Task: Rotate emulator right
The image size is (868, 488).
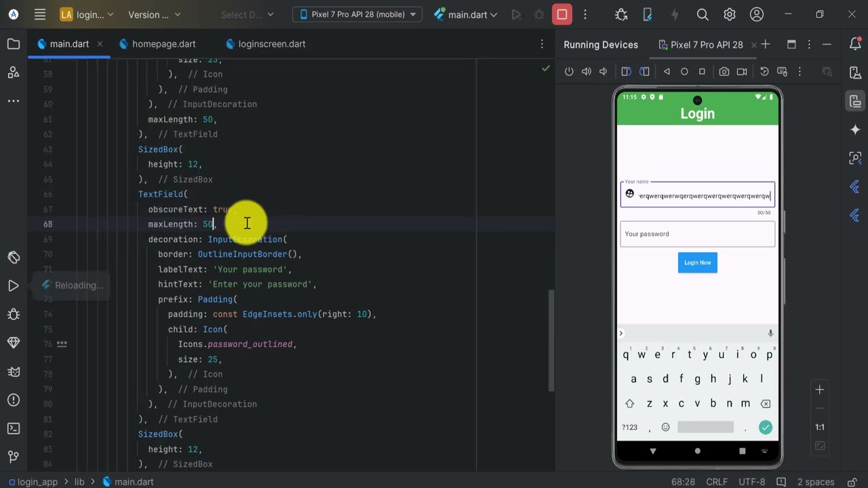Action: (x=644, y=71)
